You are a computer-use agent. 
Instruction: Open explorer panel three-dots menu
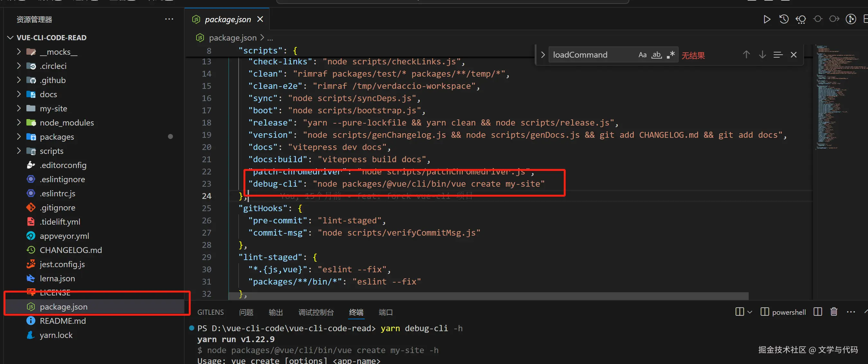point(169,19)
